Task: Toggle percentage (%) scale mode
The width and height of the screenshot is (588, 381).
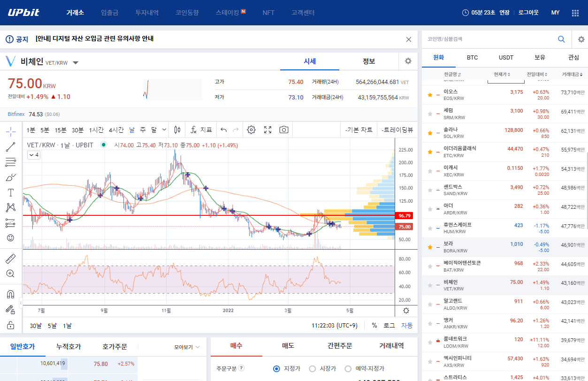Action: coord(374,326)
